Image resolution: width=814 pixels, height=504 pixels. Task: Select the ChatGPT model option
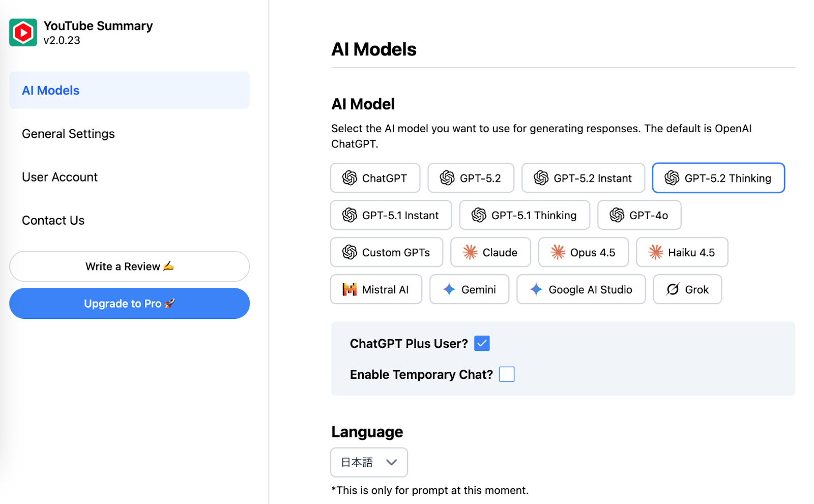375,178
